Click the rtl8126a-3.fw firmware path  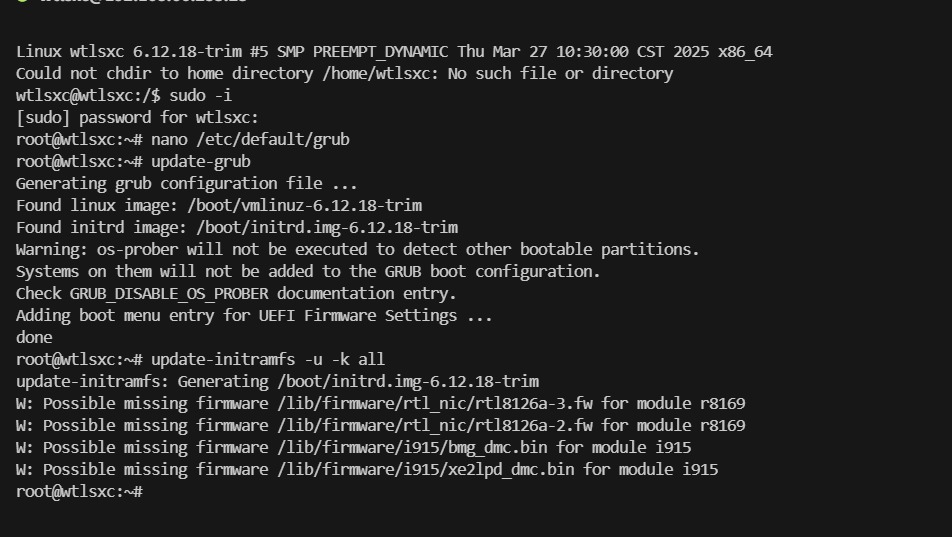pyautogui.click(x=435, y=404)
